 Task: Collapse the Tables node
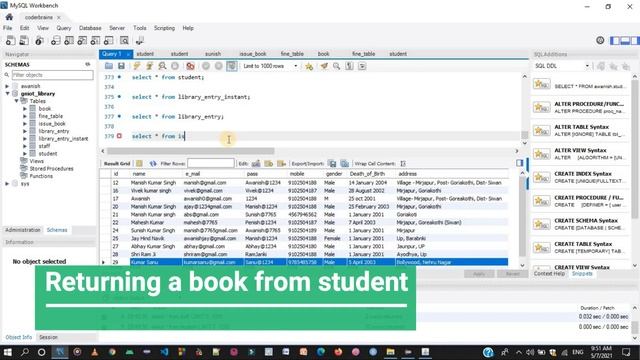point(16,101)
